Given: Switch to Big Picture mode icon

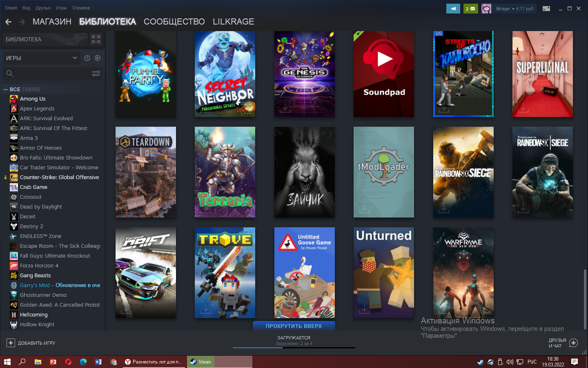Looking at the screenshot, I should click(x=546, y=9).
